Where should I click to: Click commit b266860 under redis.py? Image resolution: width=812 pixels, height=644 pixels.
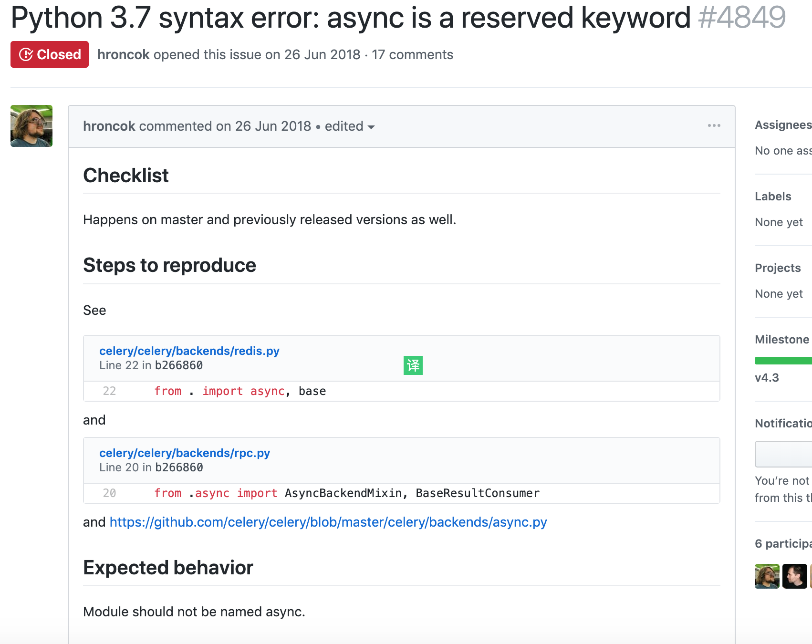coord(179,365)
